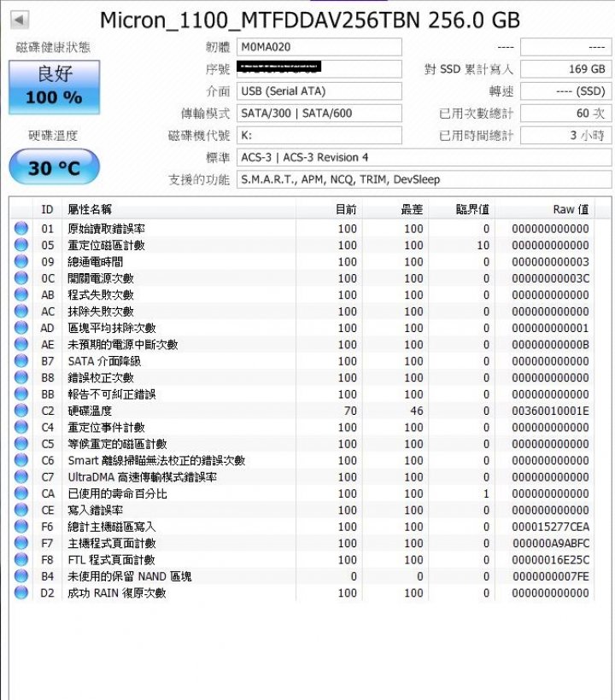
Task: Click the 30 °C temperature indicator
Action: point(54,166)
